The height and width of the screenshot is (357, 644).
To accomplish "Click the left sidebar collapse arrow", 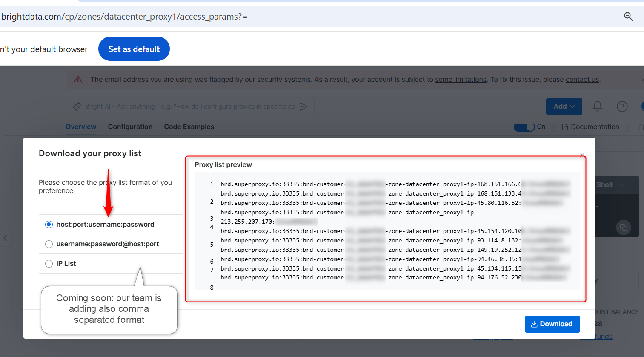I will point(6,238).
